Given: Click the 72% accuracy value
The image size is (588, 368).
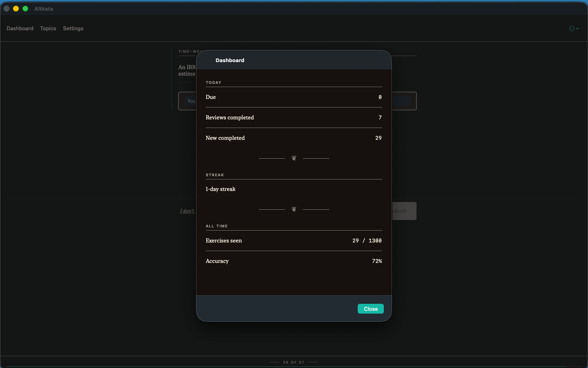Looking at the screenshot, I should pyautogui.click(x=377, y=261).
